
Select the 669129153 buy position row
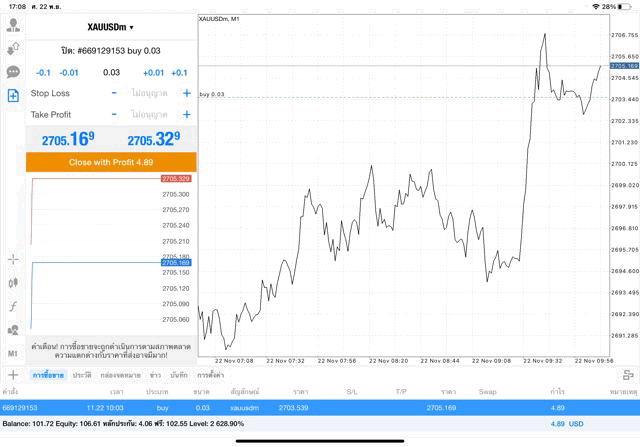(320, 408)
